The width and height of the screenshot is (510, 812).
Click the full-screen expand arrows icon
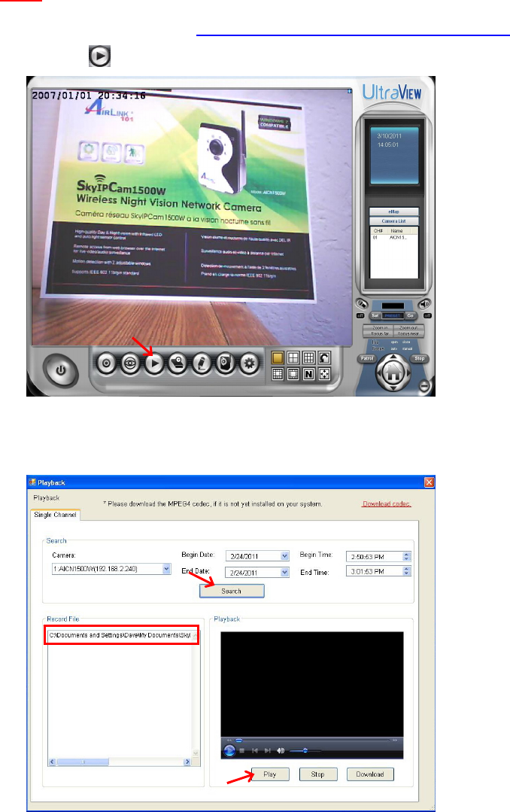tap(325, 373)
